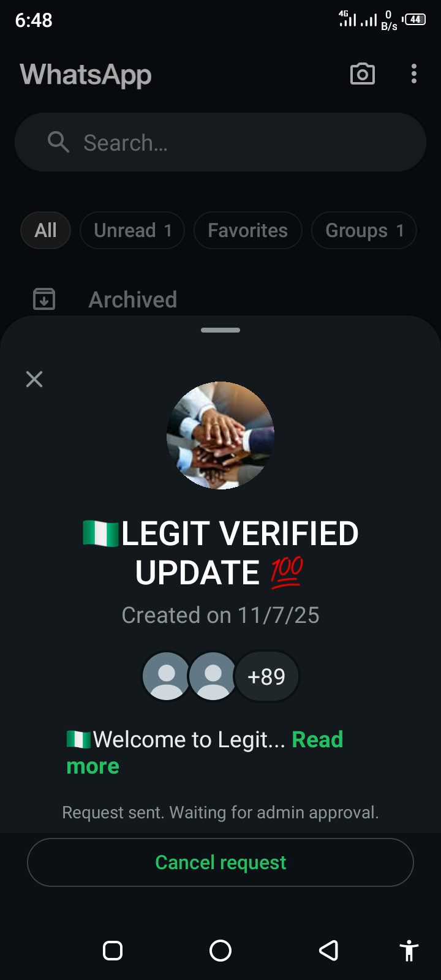
Task: Open recent apps with square button
Action: coord(113,951)
